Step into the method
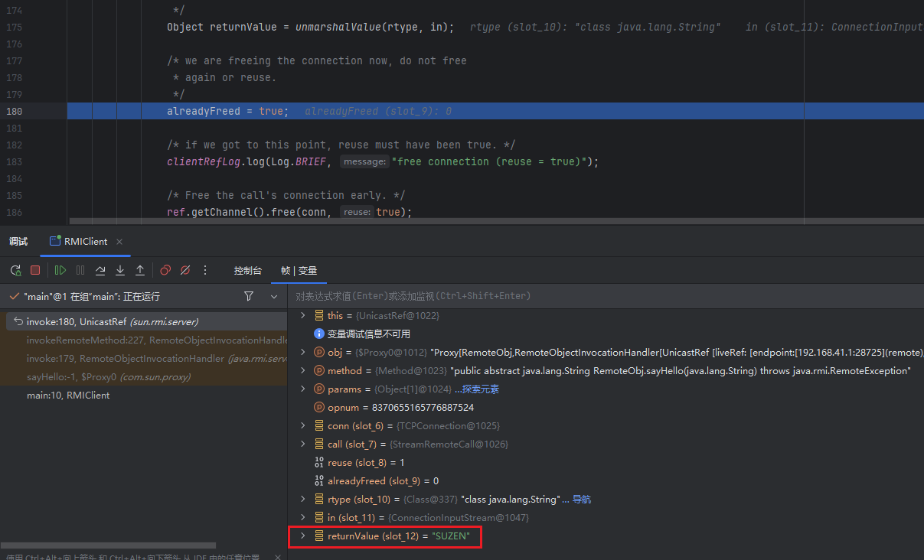Viewport: 924px width, 560px height. (120, 270)
